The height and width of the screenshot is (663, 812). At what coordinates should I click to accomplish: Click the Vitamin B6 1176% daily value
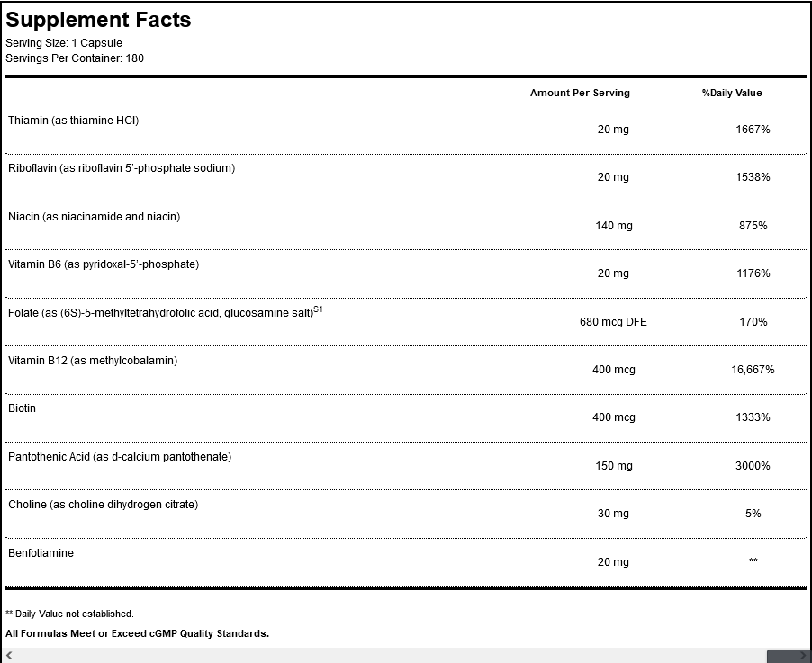click(x=753, y=273)
